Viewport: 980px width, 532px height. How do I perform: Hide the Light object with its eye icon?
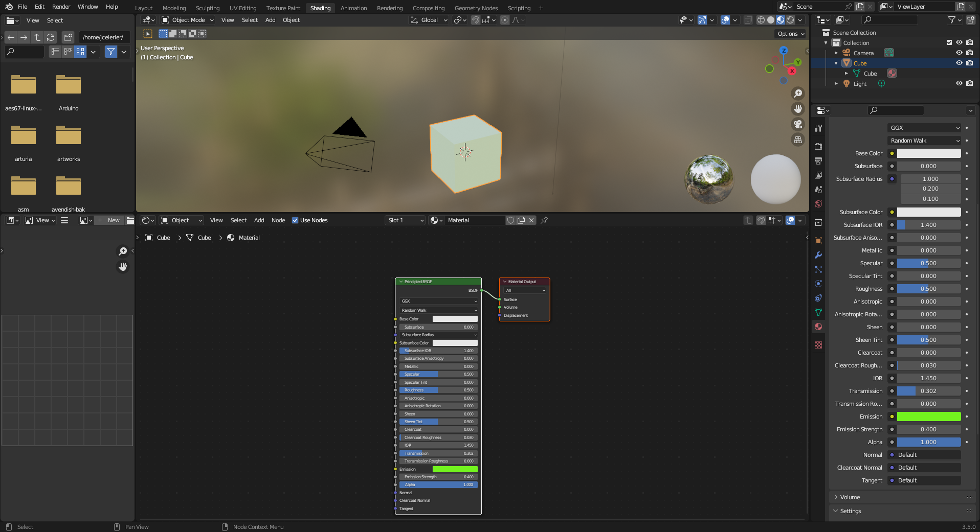[959, 84]
